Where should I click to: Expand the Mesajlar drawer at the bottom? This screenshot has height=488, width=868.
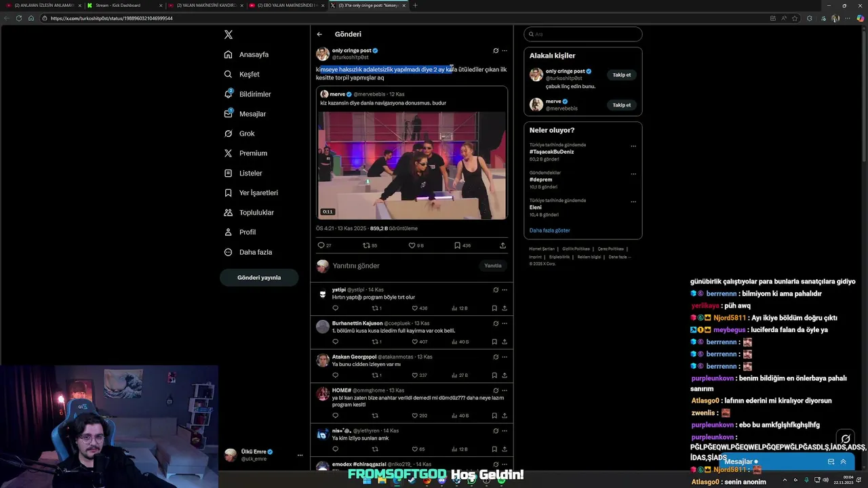[x=843, y=462]
